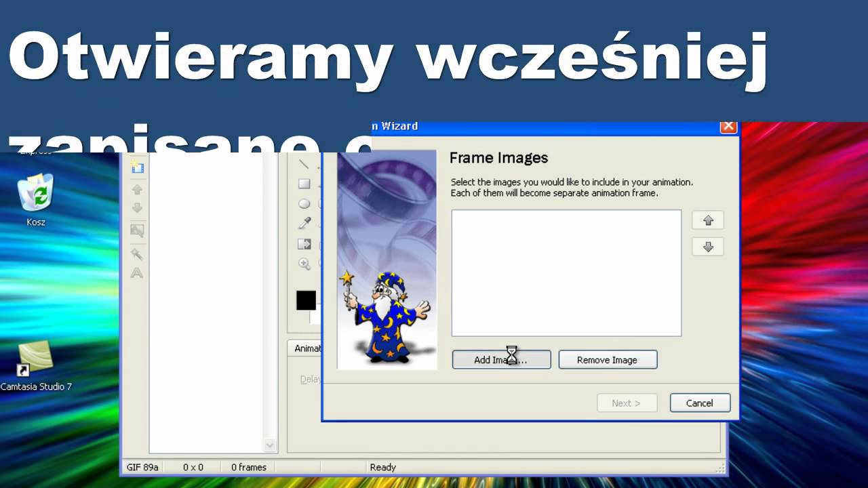The width and height of the screenshot is (868, 488).
Task: Click the text letter A icon
Action: (137, 272)
